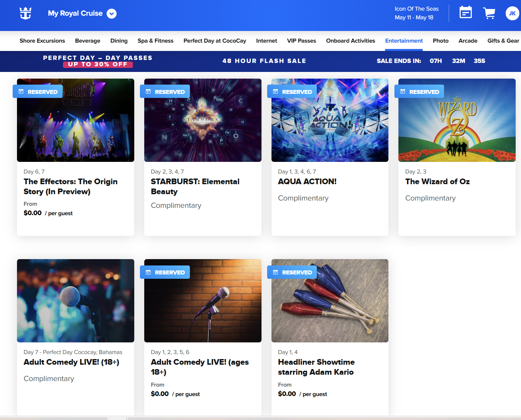Select the Entertainment tab
The width and height of the screenshot is (521, 420).
click(x=404, y=41)
